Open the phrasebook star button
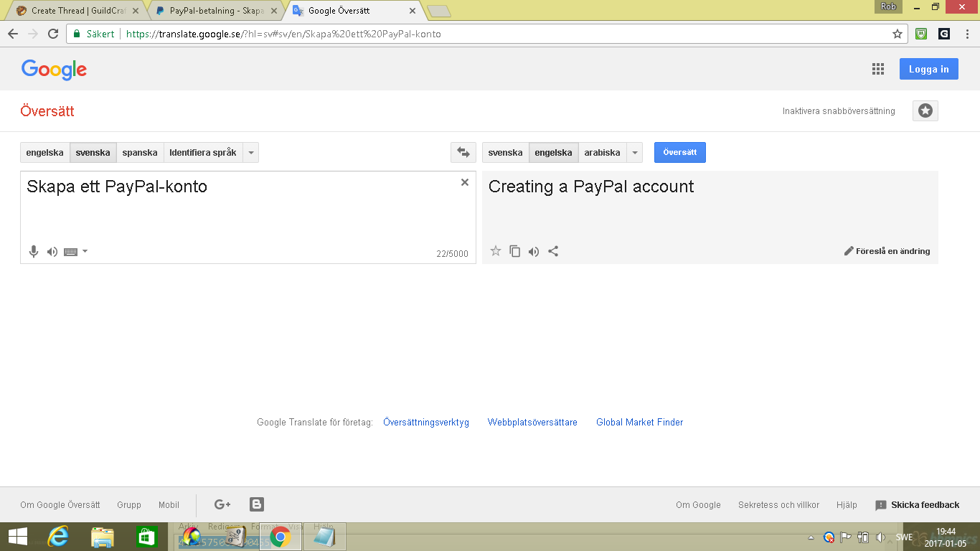The height and width of the screenshot is (551, 980). (925, 110)
